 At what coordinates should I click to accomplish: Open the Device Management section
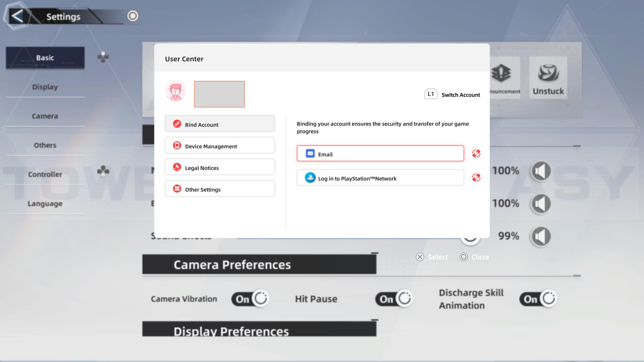pyautogui.click(x=220, y=146)
